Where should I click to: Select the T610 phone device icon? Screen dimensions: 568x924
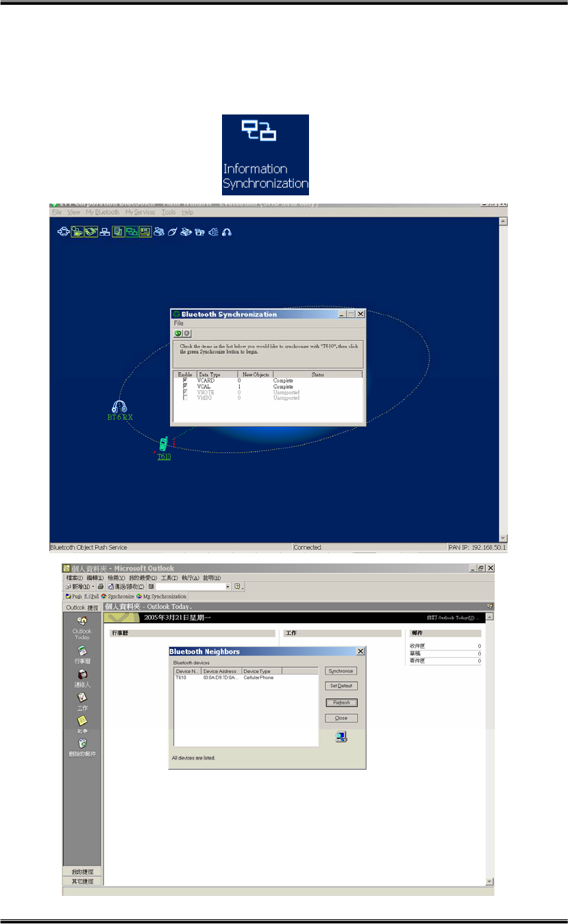tap(163, 444)
